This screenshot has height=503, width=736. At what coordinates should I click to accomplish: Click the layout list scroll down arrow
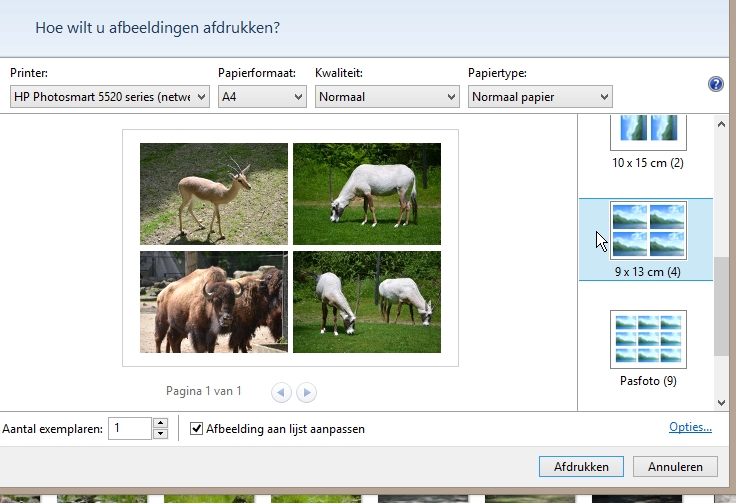tap(721, 403)
